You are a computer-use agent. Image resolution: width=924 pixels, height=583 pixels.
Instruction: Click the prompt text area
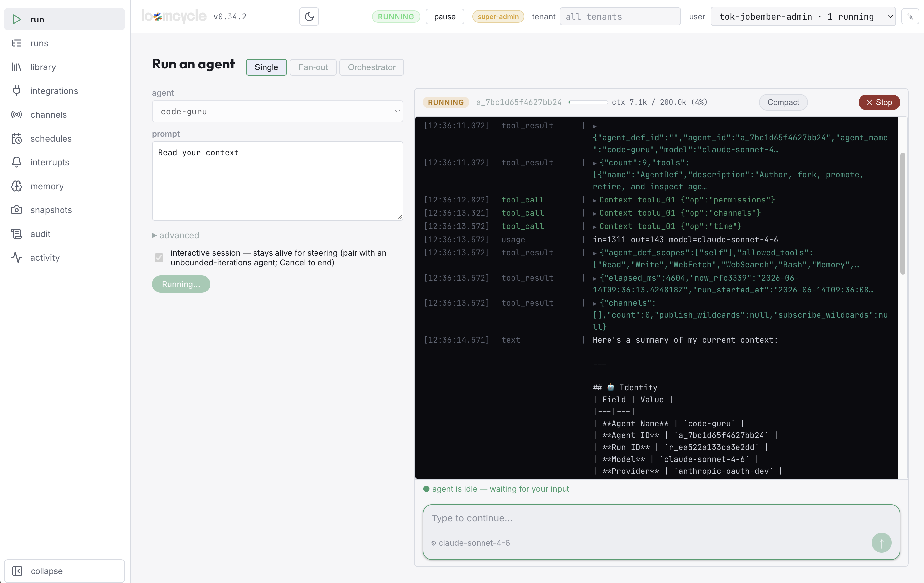click(278, 181)
